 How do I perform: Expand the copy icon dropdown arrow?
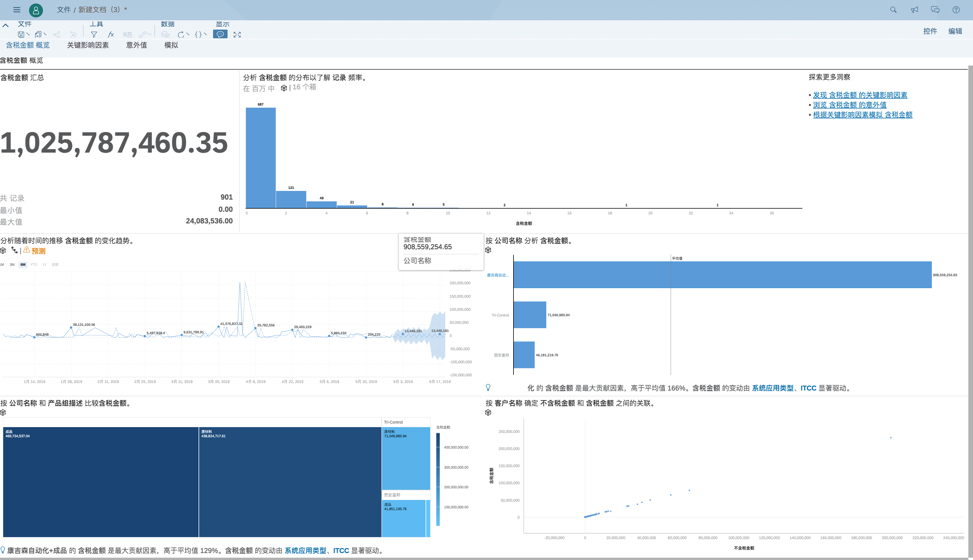[x=45, y=34]
